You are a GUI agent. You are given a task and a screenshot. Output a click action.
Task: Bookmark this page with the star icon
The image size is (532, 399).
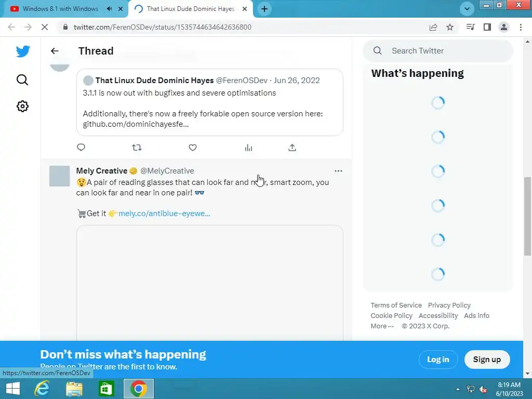click(x=450, y=27)
